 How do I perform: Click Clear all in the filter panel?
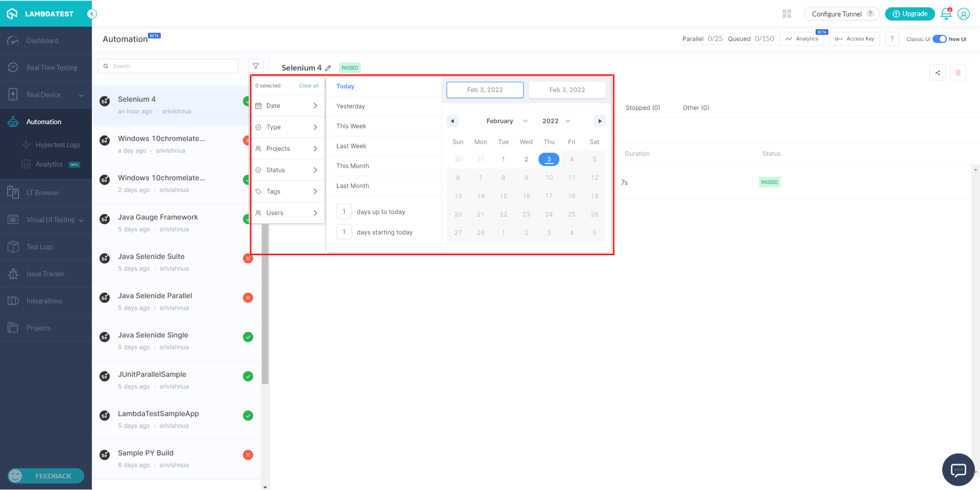tap(309, 86)
